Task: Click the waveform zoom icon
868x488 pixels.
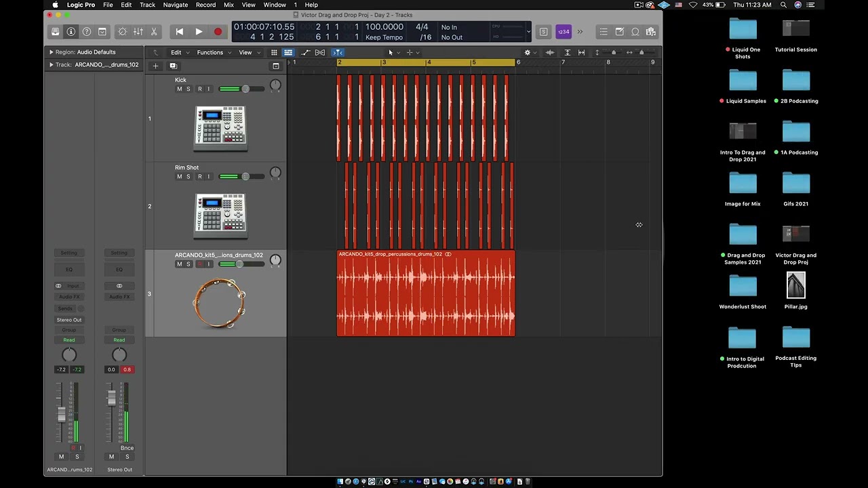Action: click(550, 52)
